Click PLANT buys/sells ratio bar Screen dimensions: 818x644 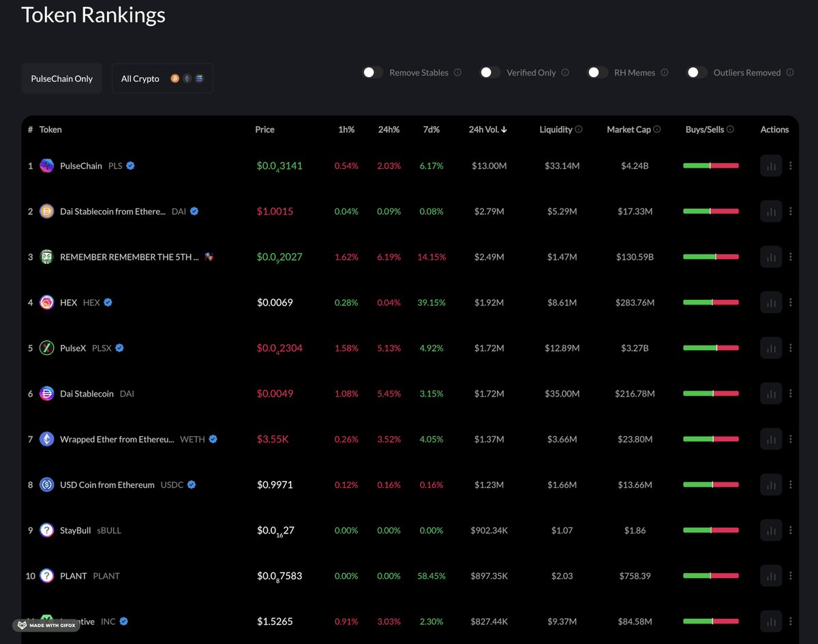click(x=711, y=576)
